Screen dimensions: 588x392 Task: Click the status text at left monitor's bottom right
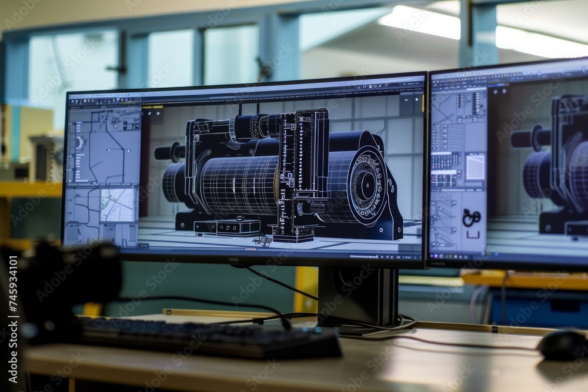pyautogui.click(x=364, y=257)
